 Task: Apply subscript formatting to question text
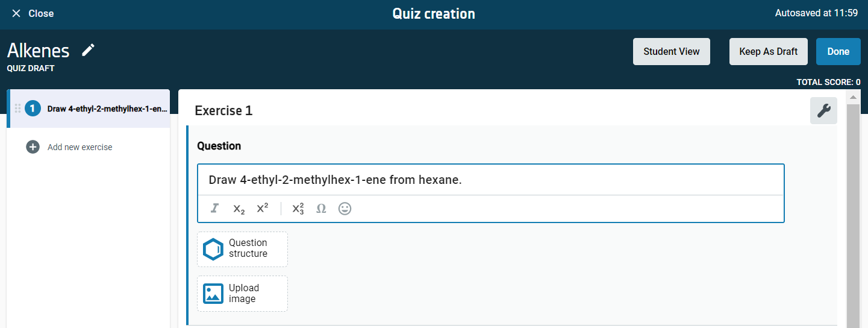tap(239, 209)
